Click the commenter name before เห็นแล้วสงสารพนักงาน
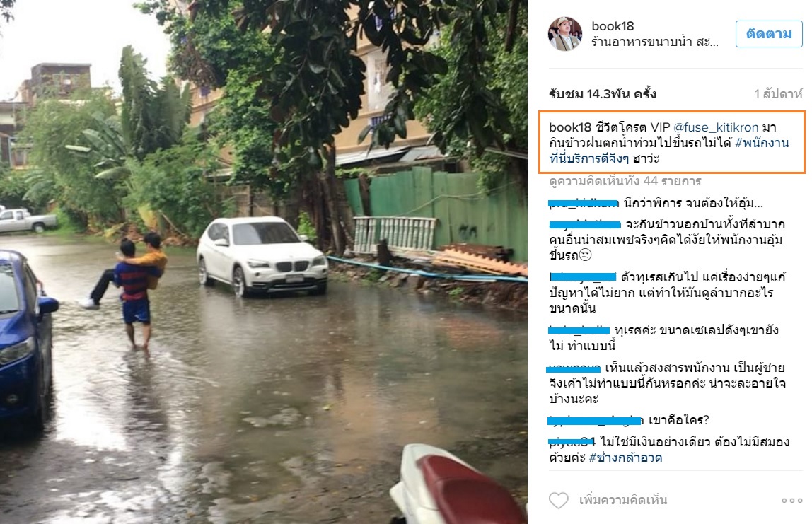The width and height of the screenshot is (812, 524). 574,368
